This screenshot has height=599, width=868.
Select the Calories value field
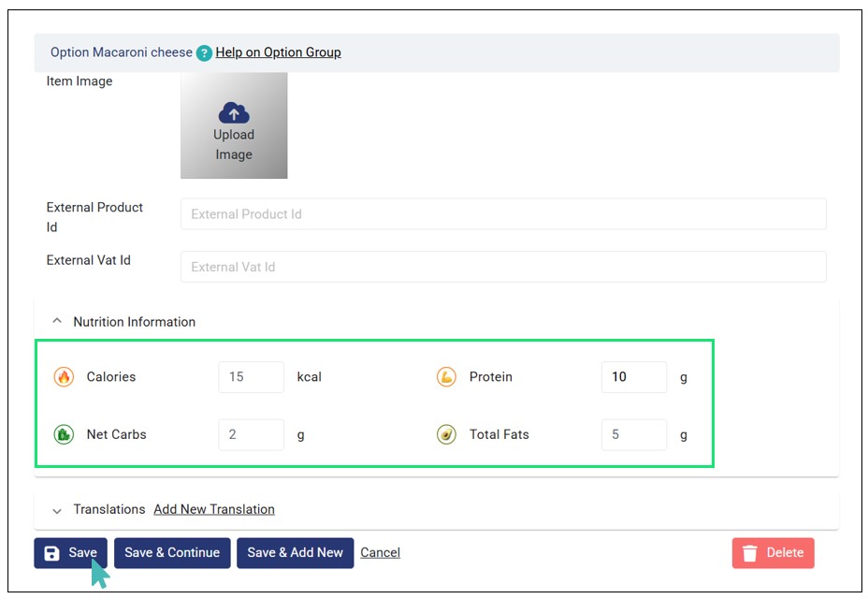pyautogui.click(x=251, y=377)
